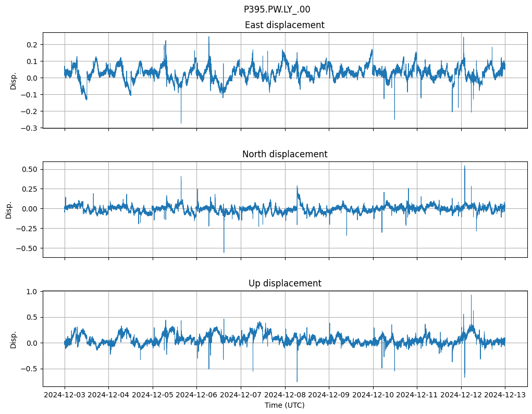Click the Up displacement subplot title

click(x=284, y=283)
